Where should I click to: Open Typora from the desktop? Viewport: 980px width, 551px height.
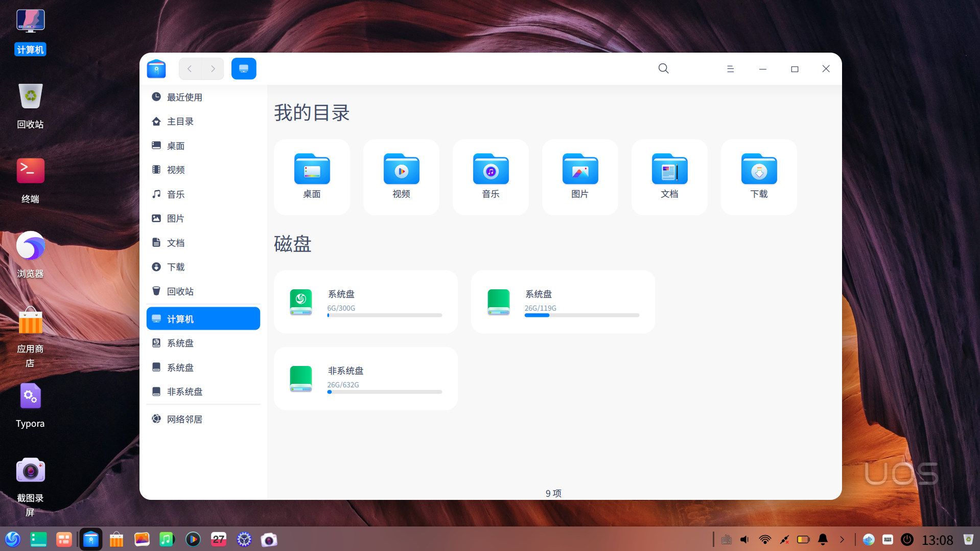[x=30, y=396]
